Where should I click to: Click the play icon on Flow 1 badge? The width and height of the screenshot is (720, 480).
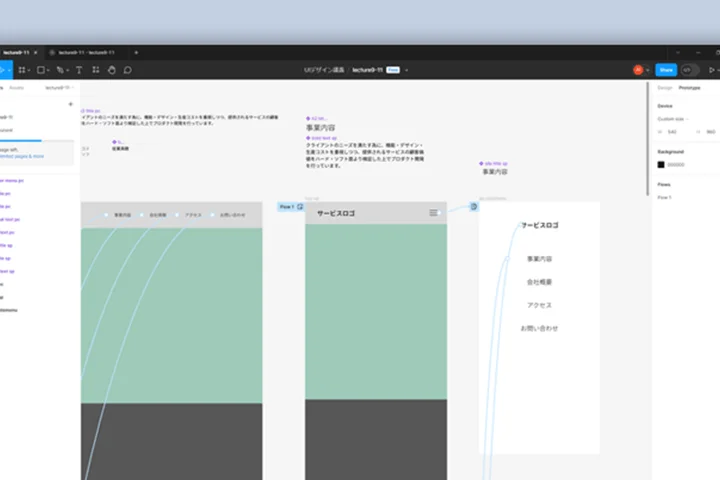(x=300, y=207)
